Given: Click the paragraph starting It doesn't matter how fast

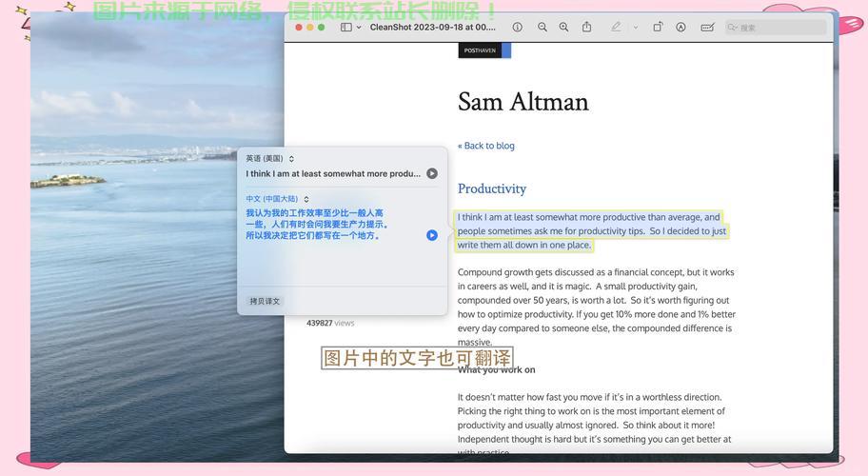Looking at the screenshot, I should tap(594, 425).
